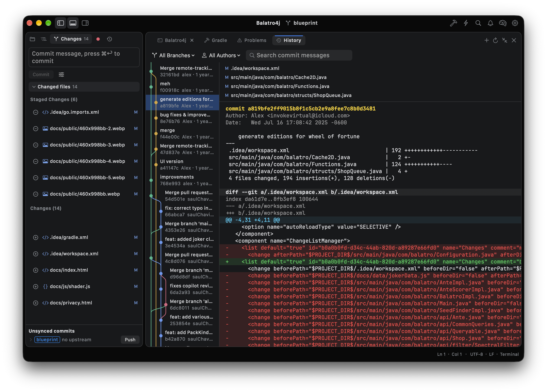Screen dimensions: 547x392
Task: Open commit history clock icon in sidebar
Action: coord(110,39)
